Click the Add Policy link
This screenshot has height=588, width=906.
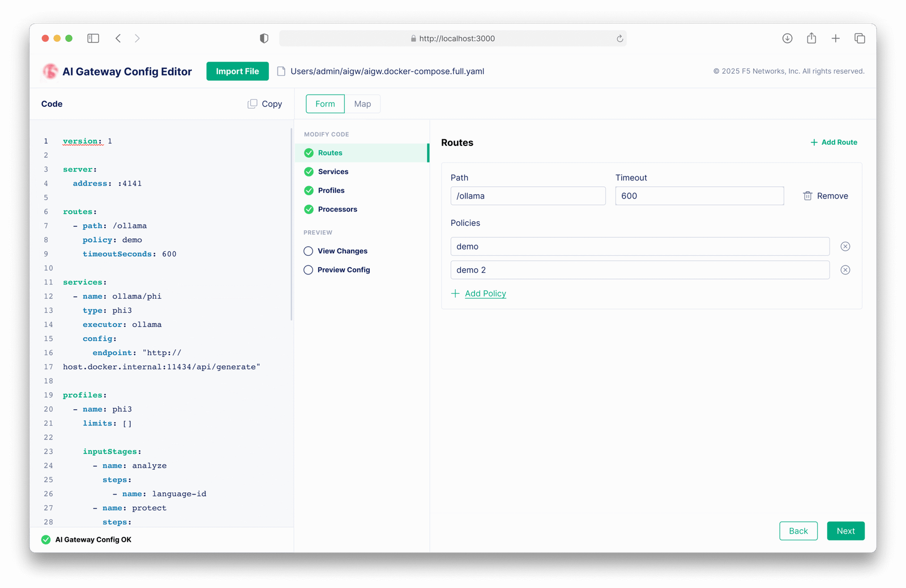click(x=485, y=294)
